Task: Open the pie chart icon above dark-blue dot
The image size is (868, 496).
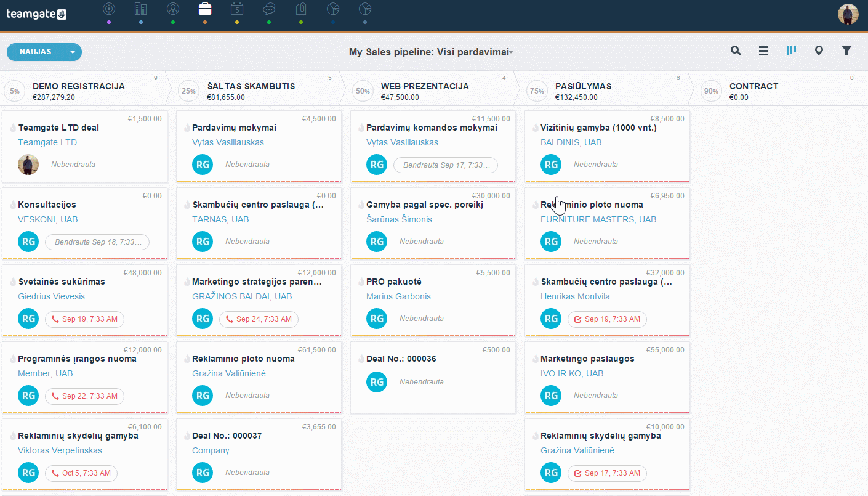Action: (333, 9)
